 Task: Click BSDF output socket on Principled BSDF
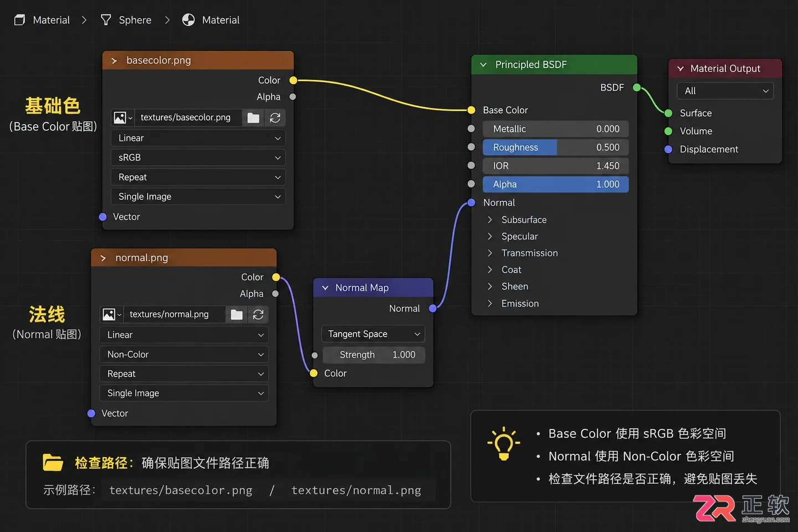click(637, 88)
